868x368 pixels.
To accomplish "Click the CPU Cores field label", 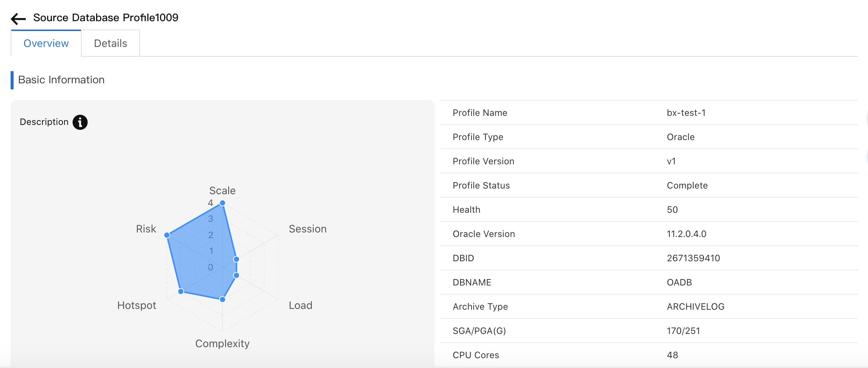I will coord(476,355).
